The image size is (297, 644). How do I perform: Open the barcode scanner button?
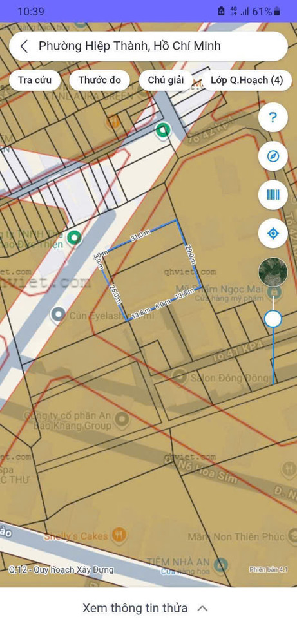coord(273,194)
